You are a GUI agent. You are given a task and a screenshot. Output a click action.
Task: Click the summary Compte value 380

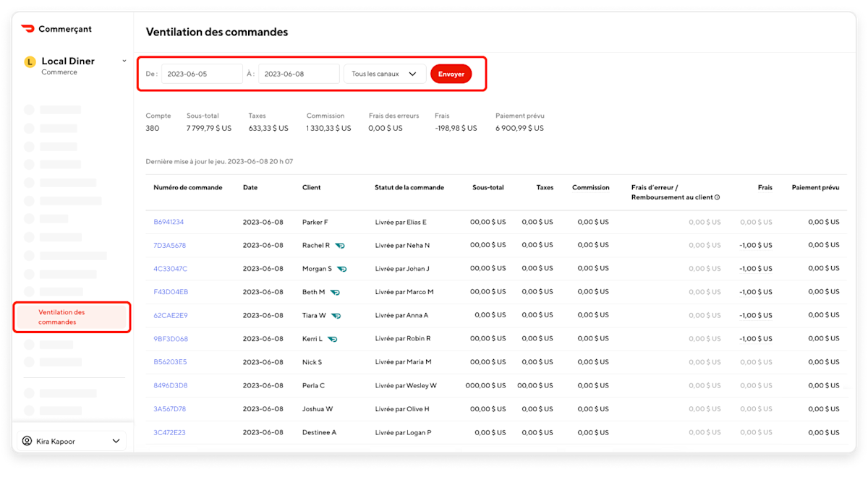pos(152,128)
